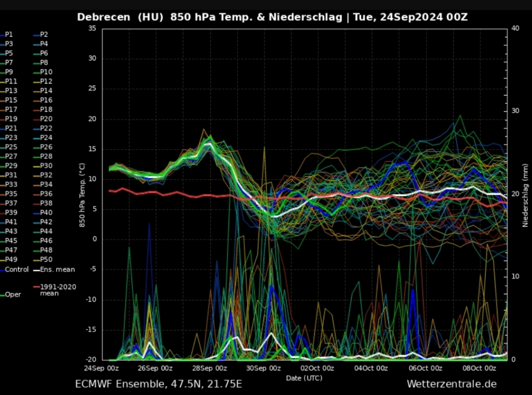This screenshot has height=395, width=532.
Task: Select the 24Sep 00z axis tick label
Action: 102,369
